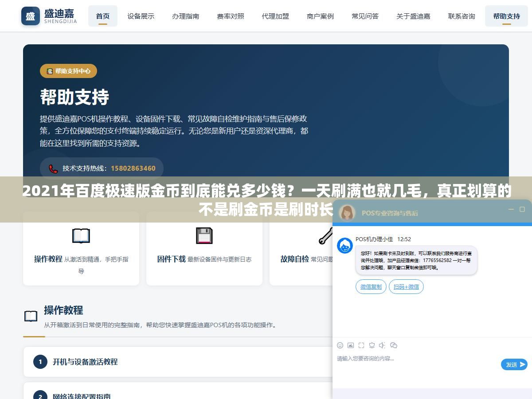
Task: Select the 帮助支持 navigation tab
Action: click(506, 16)
